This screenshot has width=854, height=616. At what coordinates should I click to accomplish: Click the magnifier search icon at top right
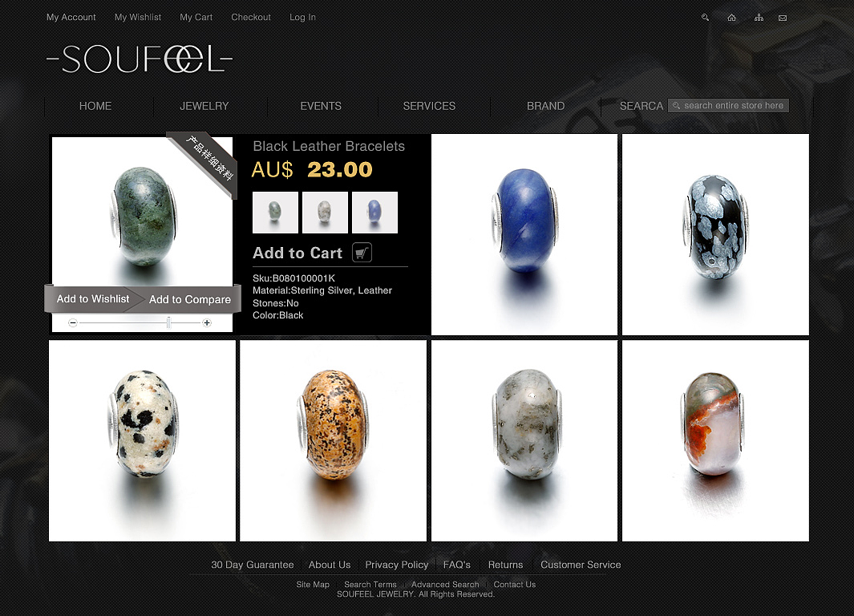point(705,18)
